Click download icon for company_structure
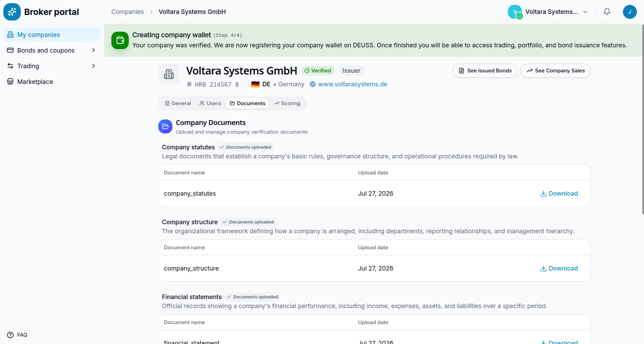The height and width of the screenshot is (344, 644). click(543, 268)
